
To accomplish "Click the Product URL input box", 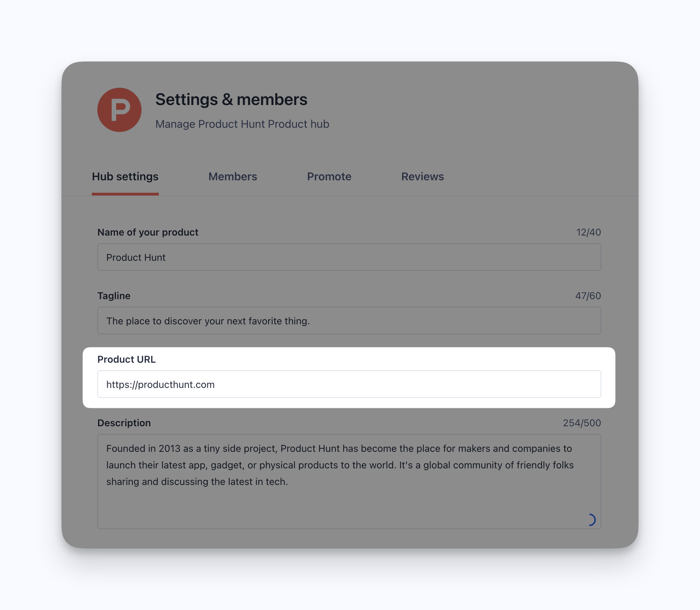I will [349, 384].
